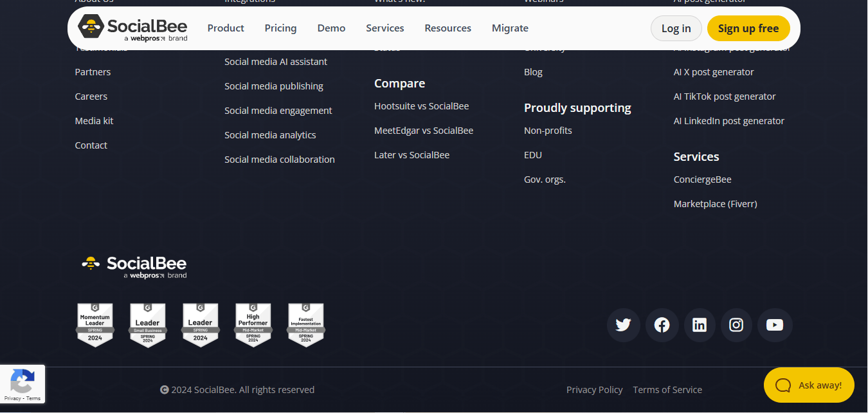This screenshot has height=413, width=868.
Task: Click the SocialBee logo in the navbar
Action: 132,28
